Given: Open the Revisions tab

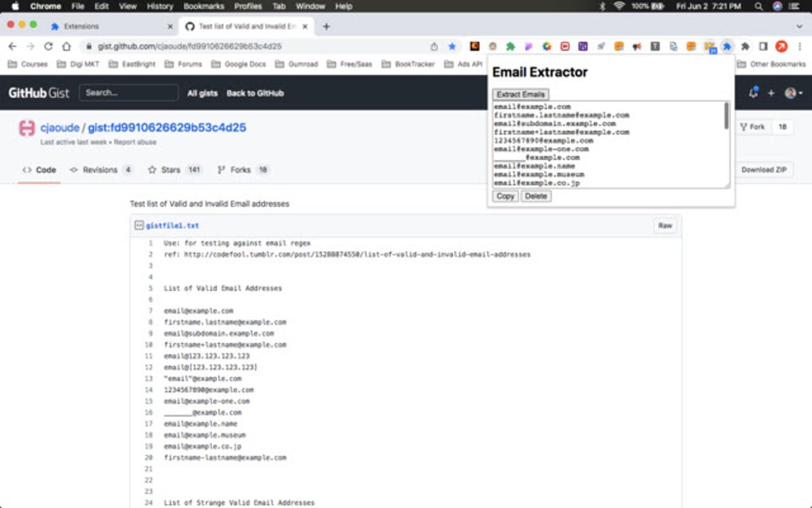Looking at the screenshot, I should [101, 170].
